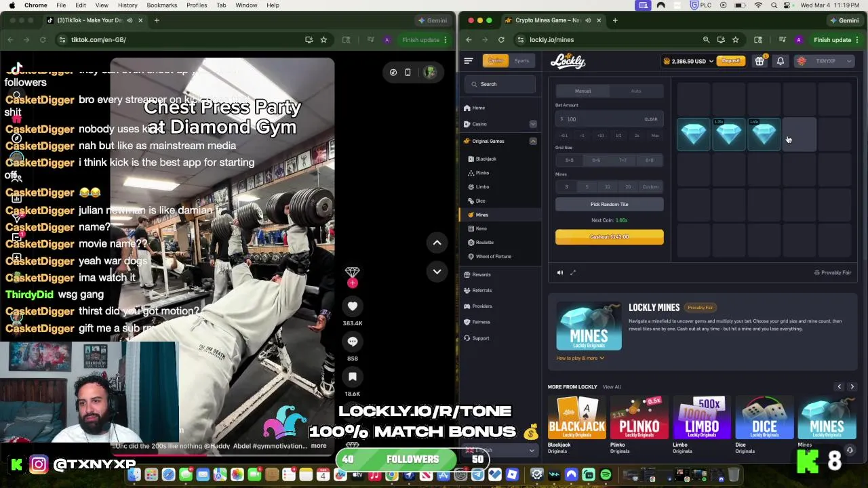Select the 6x6 grid size
The width and height of the screenshot is (868, 488).
click(596, 161)
